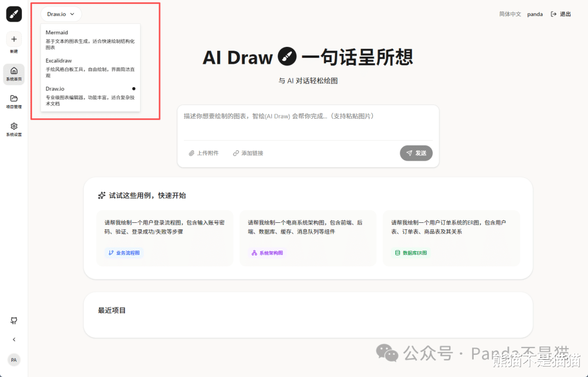This screenshot has height=377, width=588.
Task: Click the panda username
Action: [535, 14]
